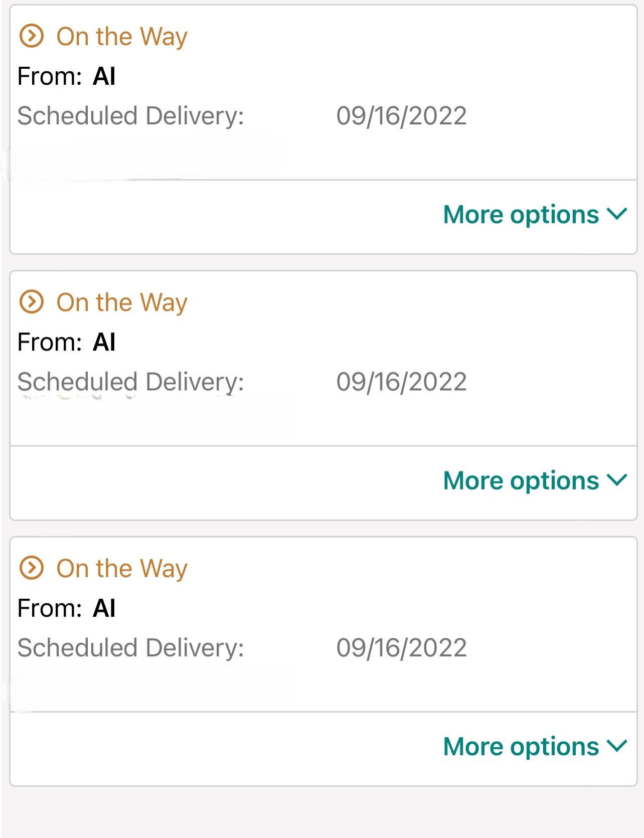644x838 pixels.
Task: Open the More options link in third card
Action: point(521,746)
